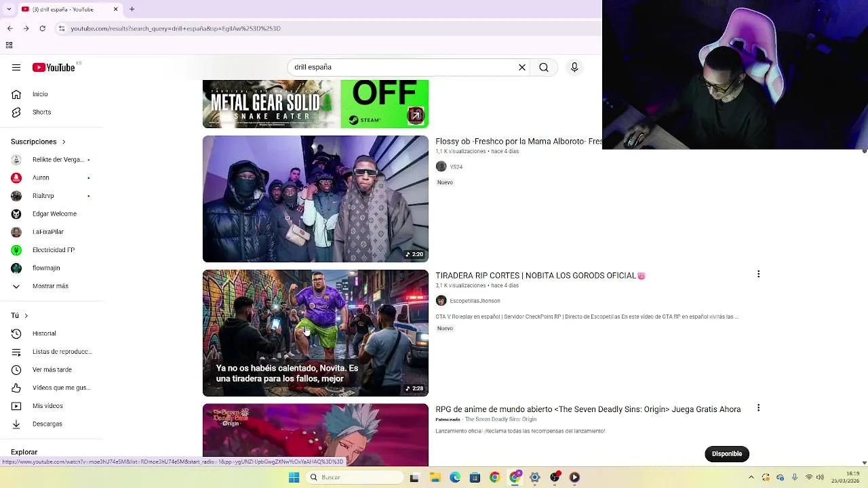Open site information icon in address bar

(62, 28)
